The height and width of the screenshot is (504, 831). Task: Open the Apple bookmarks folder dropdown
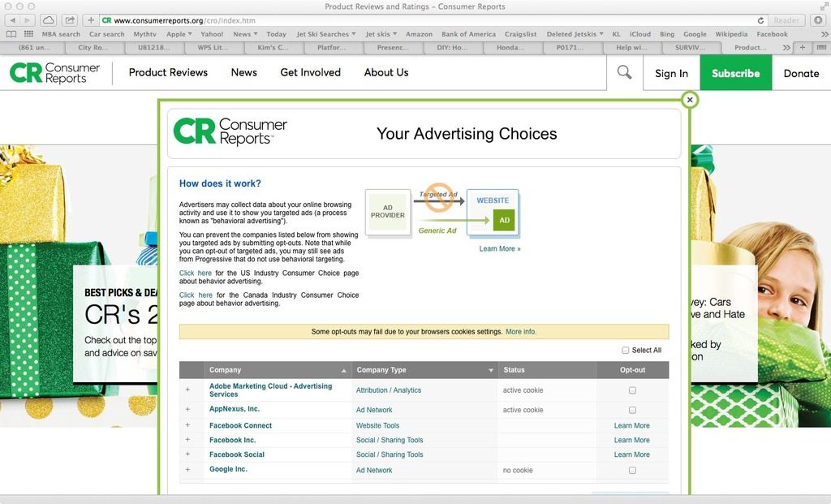coord(179,34)
